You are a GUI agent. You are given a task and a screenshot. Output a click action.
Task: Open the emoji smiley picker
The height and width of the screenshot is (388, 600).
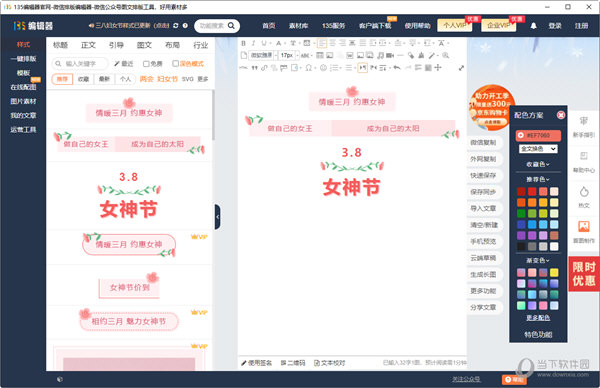point(323,68)
